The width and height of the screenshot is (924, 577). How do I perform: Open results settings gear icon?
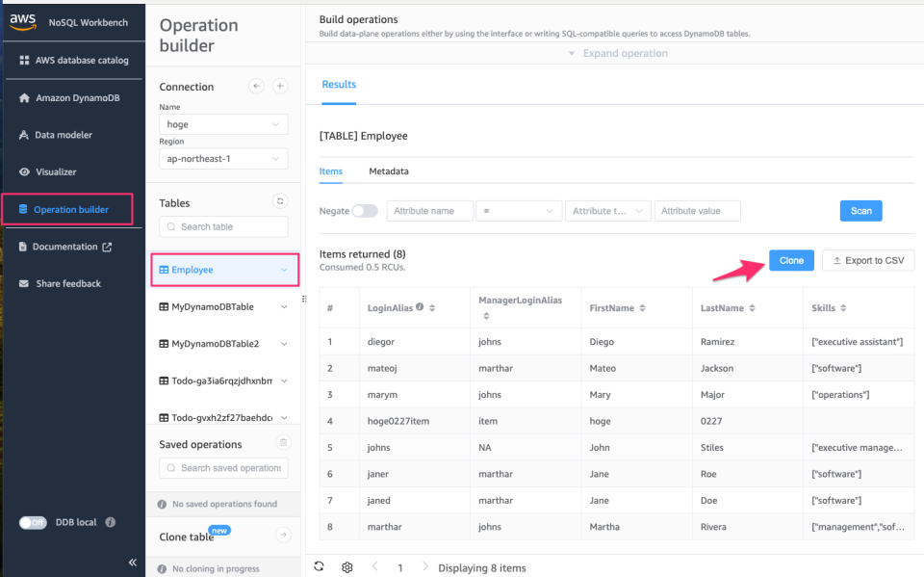coord(347,567)
